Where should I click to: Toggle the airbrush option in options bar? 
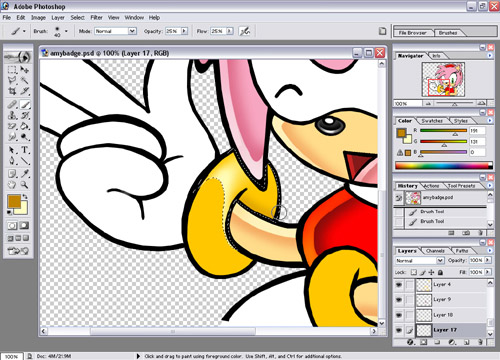[245, 31]
